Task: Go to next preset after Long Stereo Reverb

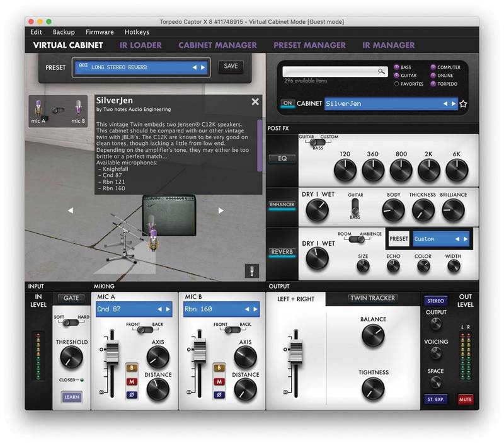Action: [x=203, y=67]
